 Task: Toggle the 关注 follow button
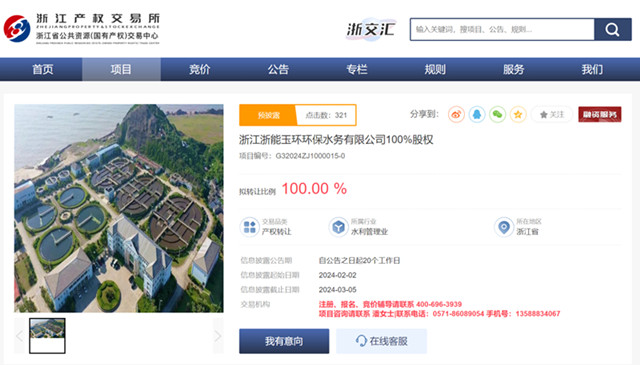point(552,114)
